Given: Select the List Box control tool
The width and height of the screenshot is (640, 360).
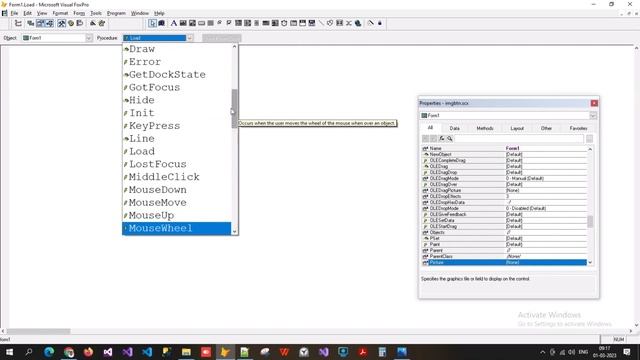Looking at the screenshot, I should (247, 23).
